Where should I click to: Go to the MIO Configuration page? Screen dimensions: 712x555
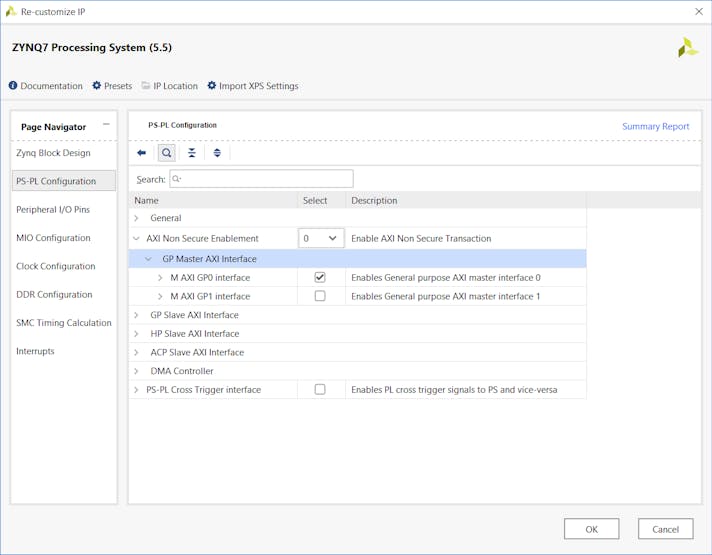pyautogui.click(x=53, y=238)
